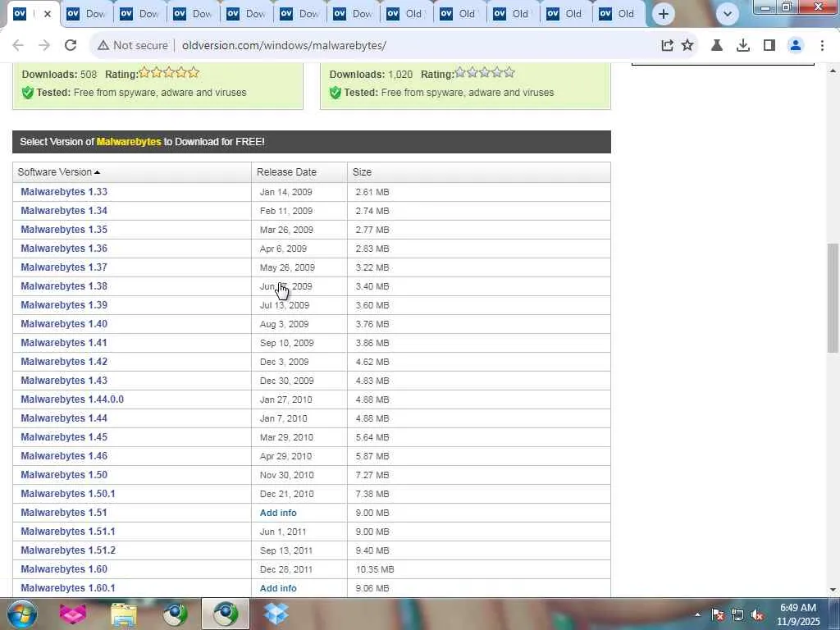Rate the 508-downloads version with first star
The image size is (840, 630).
(x=144, y=72)
